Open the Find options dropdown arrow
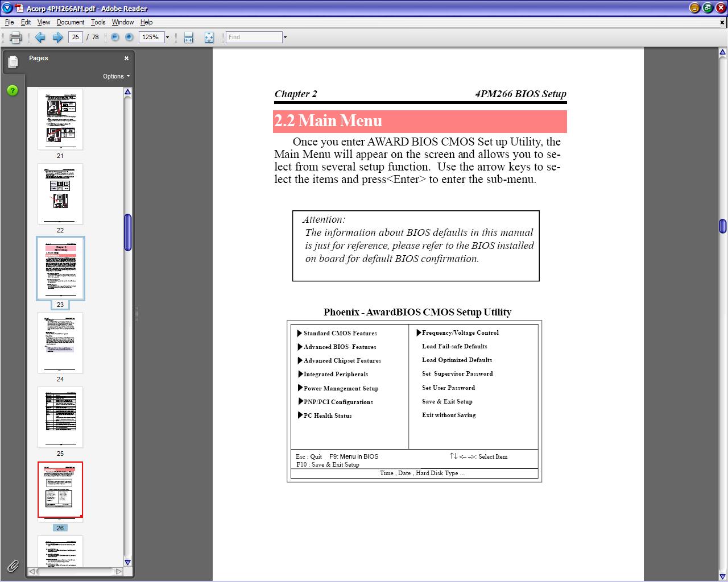728x582 pixels. click(285, 38)
